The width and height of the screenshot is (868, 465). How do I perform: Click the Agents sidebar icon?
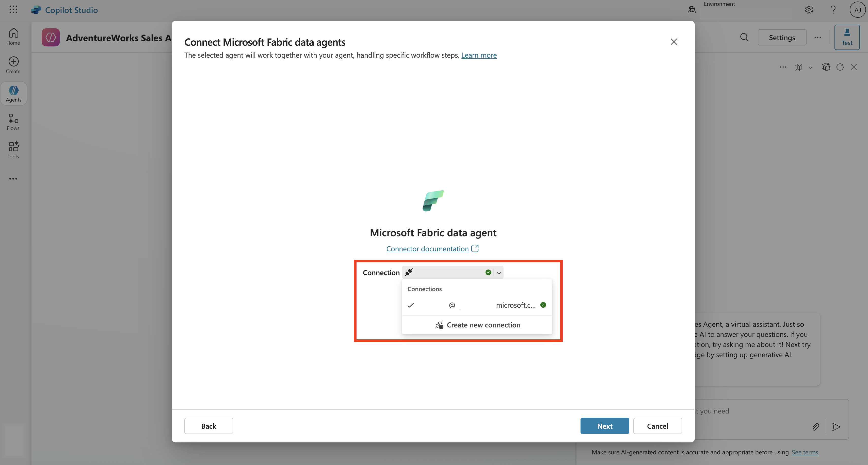pos(13,93)
